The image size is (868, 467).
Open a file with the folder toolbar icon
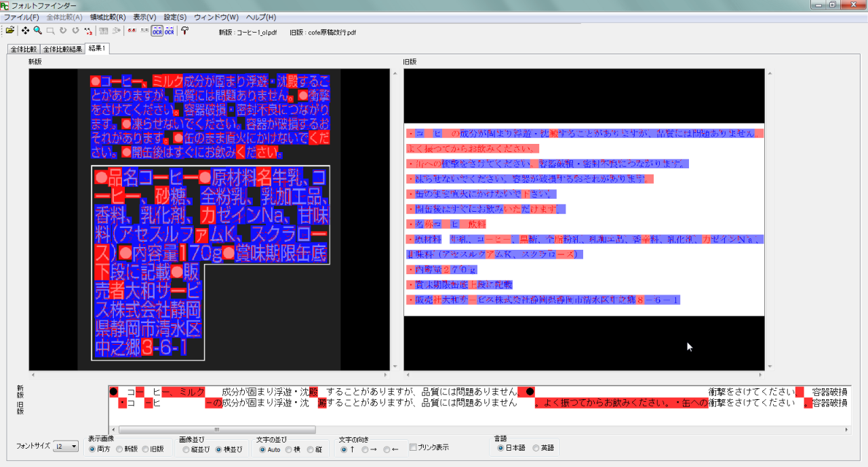[11, 31]
